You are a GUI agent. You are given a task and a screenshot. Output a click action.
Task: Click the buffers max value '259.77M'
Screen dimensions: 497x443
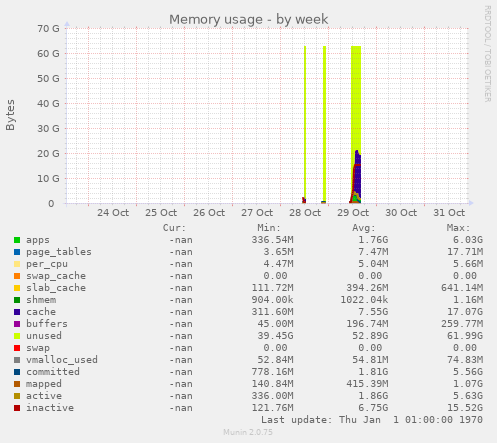pos(462,324)
